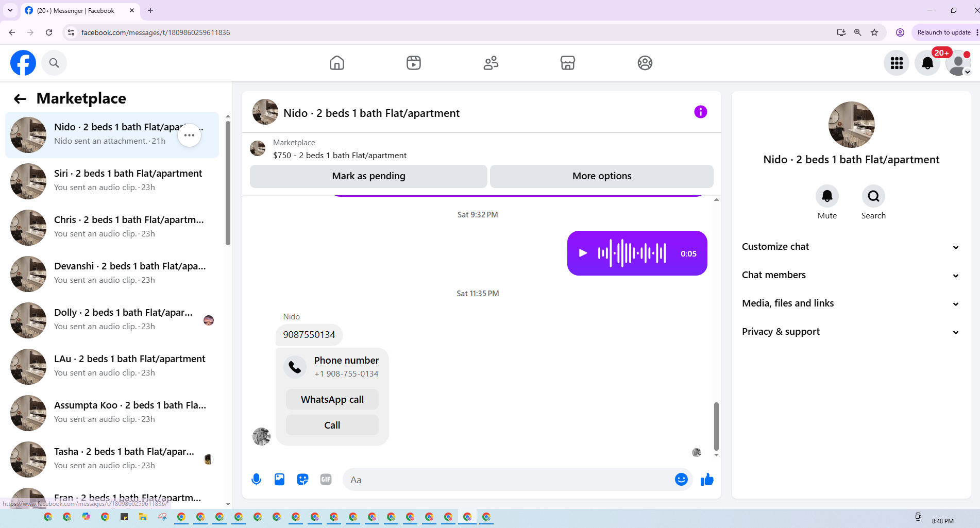This screenshot has height=528, width=980.
Task: Open the Friends tab
Action: [x=491, y=63]
